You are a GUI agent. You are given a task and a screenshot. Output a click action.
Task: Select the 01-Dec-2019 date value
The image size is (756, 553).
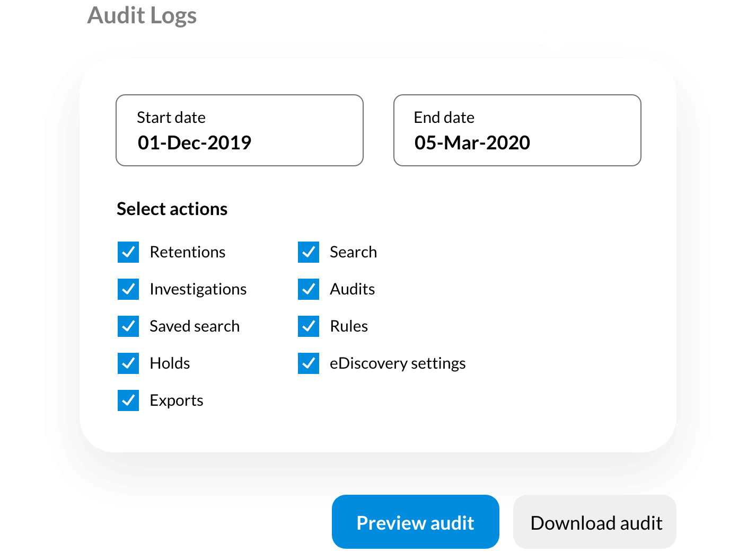click(195, 143)
